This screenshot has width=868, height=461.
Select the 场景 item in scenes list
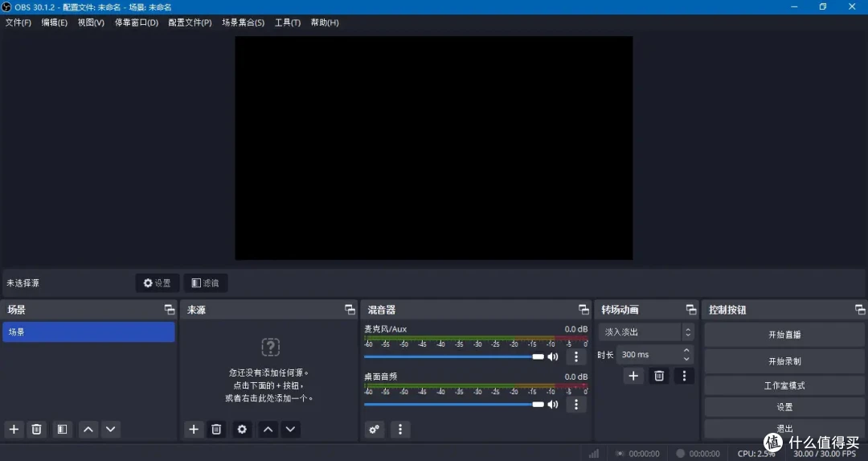(x=88, y=332)
